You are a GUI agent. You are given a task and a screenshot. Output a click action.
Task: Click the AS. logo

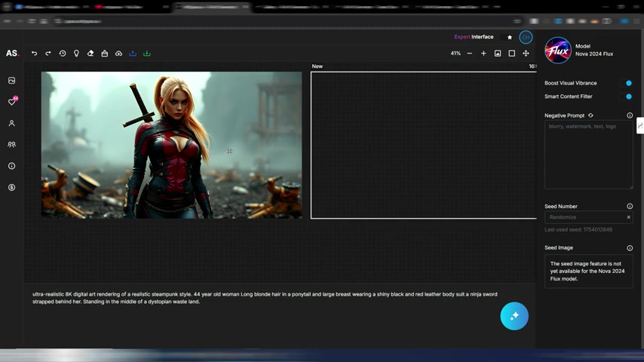click(x=12, y=53)
